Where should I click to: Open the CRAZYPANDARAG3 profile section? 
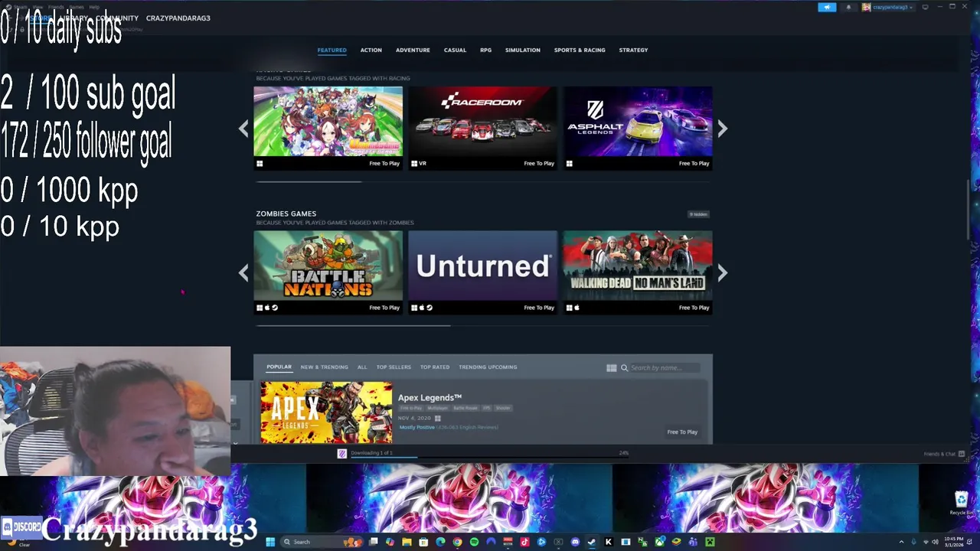tap(178, 18)
